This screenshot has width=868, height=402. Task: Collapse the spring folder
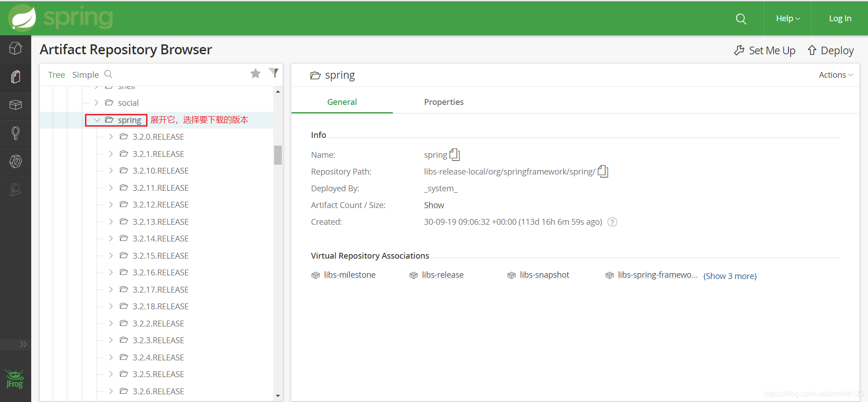pyautogui.click(x=97, y=120)
